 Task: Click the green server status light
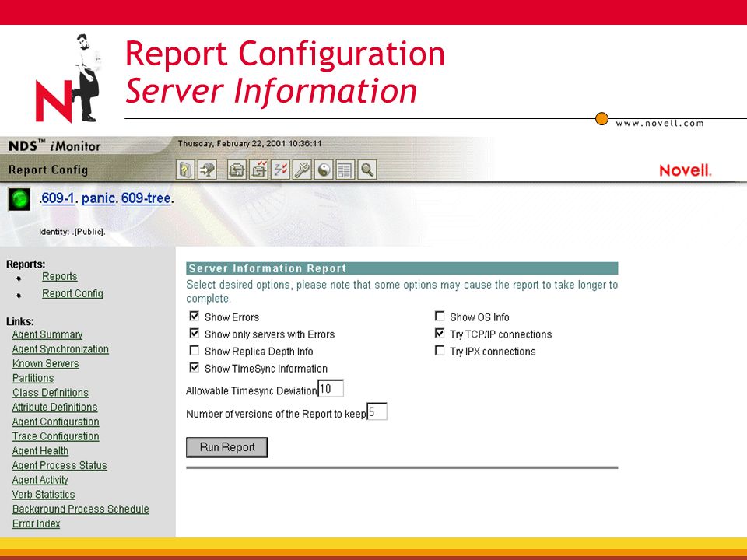(19, 199)
